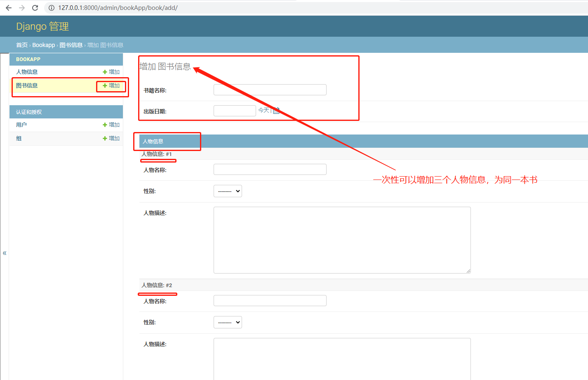Open the calendar picker icon for 出版日期
This screenshot has height=380, width=588.
(x=276, y=110)
